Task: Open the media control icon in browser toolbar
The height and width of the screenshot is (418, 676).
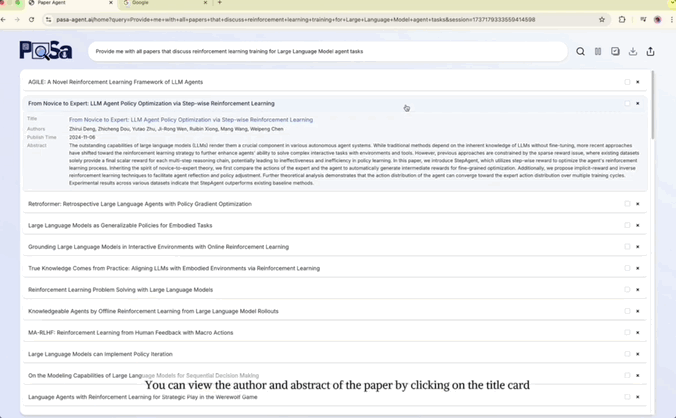Action: [643, 19]
